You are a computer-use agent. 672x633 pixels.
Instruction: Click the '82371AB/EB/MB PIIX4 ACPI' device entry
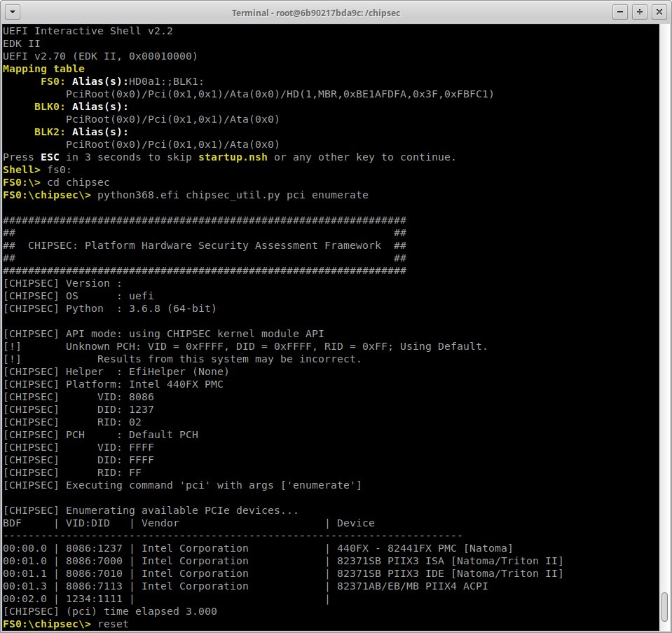point(412,586)
